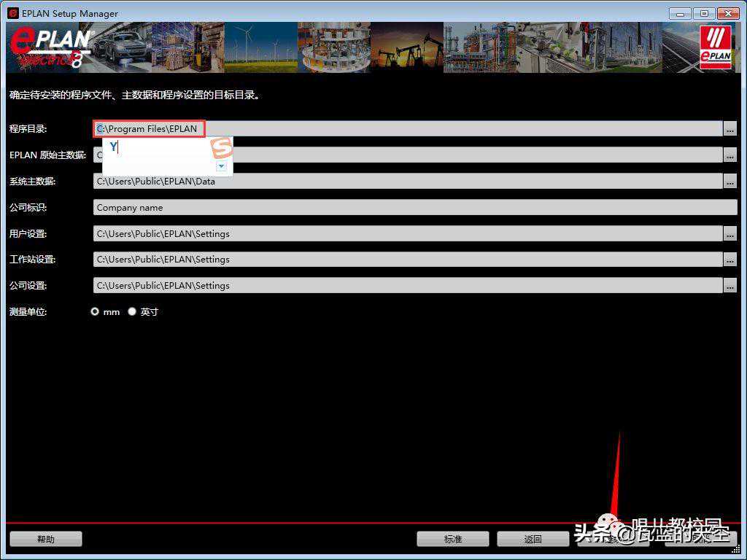Click into the 程序目录 path field
This screenshot has height=560, width=747.
[438, 129]
